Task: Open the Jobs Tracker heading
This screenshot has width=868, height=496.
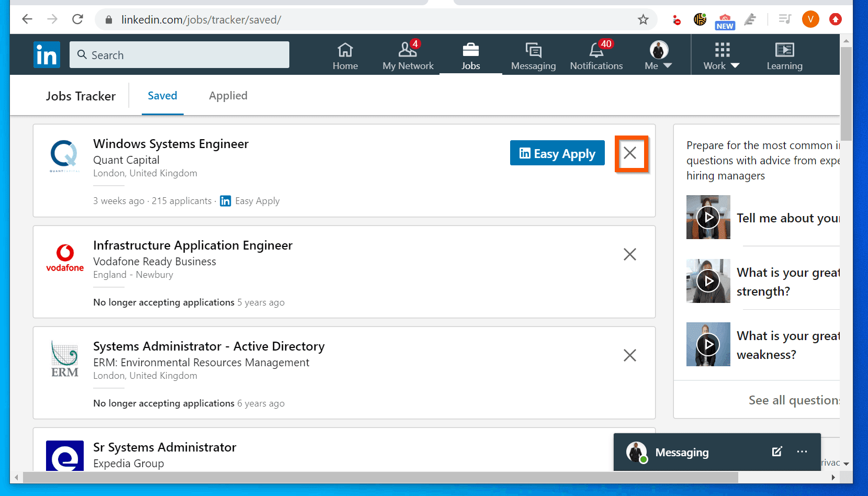Action: point(81,96)
